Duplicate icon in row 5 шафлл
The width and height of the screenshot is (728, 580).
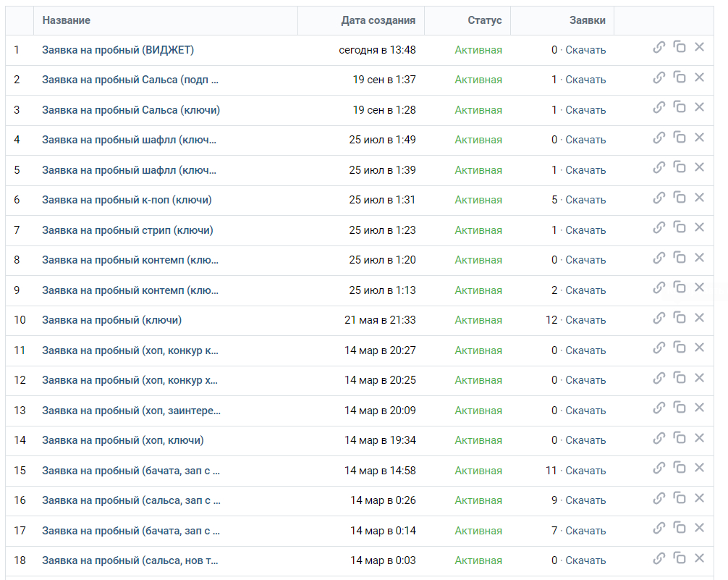[680, 167]
